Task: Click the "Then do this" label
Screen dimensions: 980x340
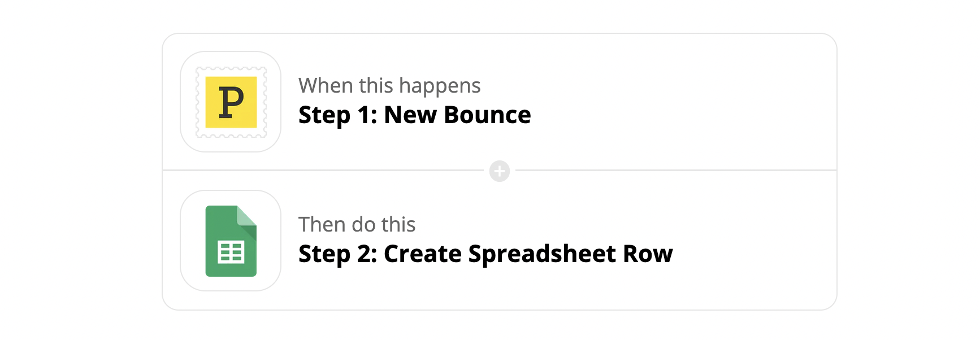Action: click(357, 225)
